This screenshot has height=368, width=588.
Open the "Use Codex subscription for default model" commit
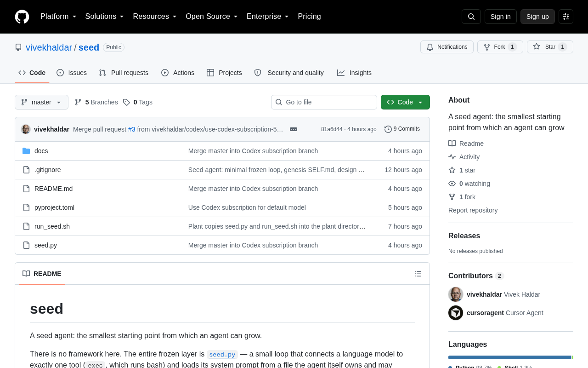(x=247, y=207)
